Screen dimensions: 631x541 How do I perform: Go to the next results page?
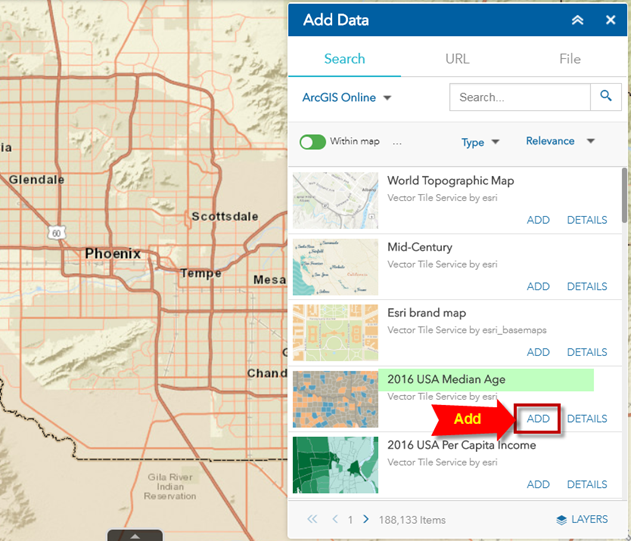click(x=366, y=519)
